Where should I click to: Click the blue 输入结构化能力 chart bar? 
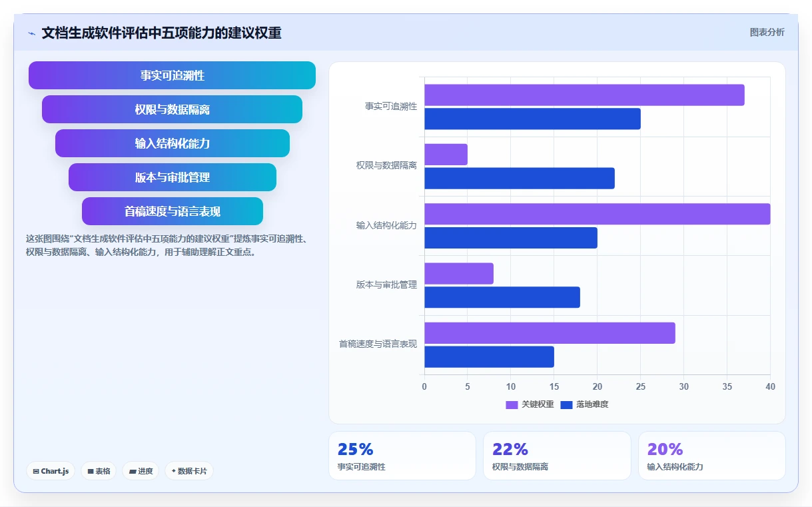click(x=511, y=238)
